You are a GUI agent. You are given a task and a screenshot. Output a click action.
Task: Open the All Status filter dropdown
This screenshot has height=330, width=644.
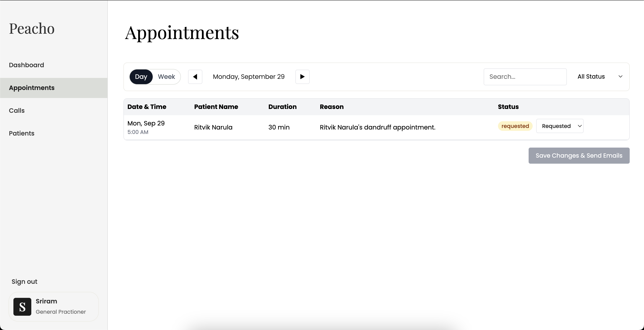600,77
